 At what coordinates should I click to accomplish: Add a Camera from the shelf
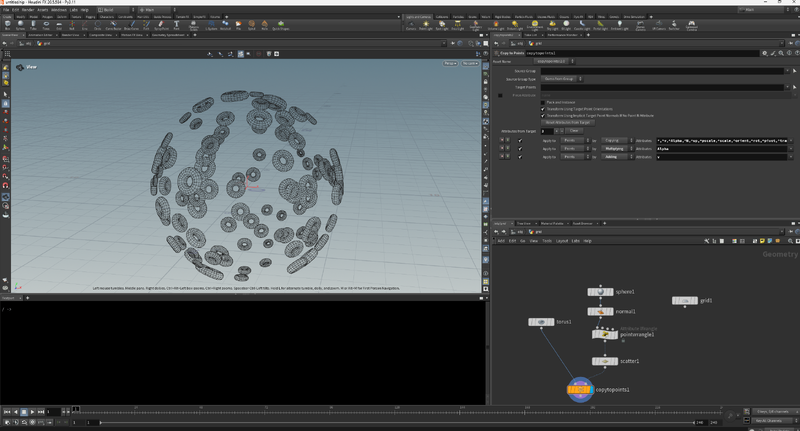pyautogui.click(x=411, y=25)
